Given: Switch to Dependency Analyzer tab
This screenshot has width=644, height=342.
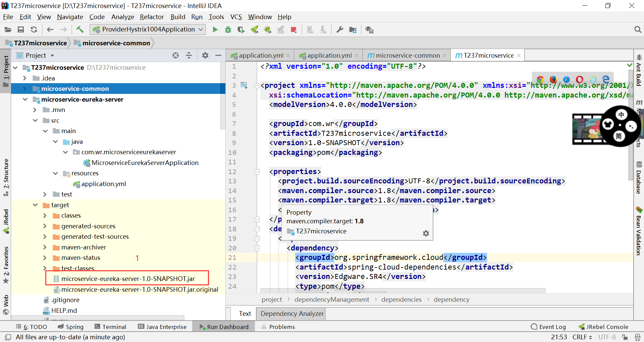Looking at the screenshot, I should pyautogui.click(x=292, y=313).
